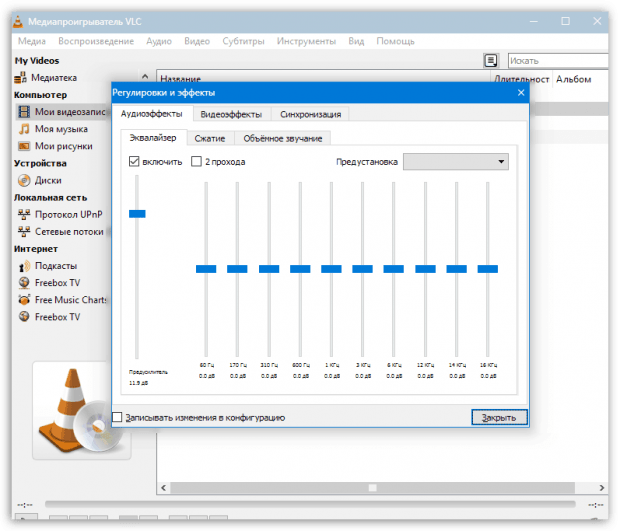This screenshot has height=531, width=620.
Task: Close the Регулировки и эффекты dialog
Action: pos(521,93)
